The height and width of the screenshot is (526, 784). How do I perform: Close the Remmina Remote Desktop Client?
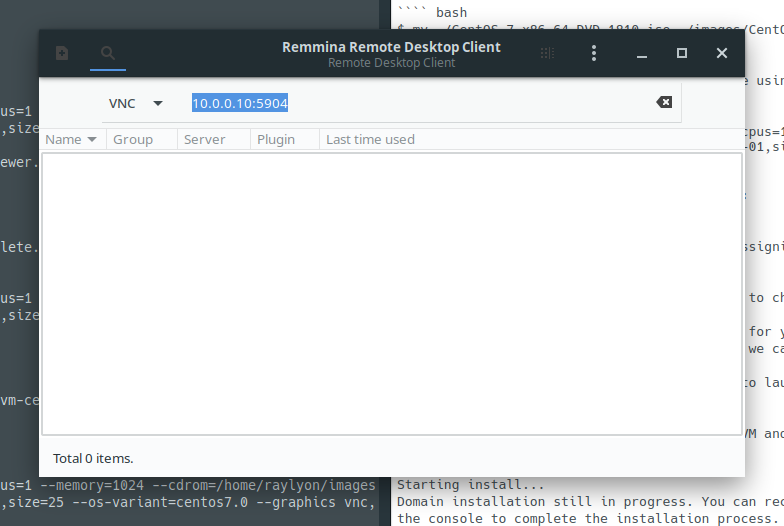coord(722,53)
